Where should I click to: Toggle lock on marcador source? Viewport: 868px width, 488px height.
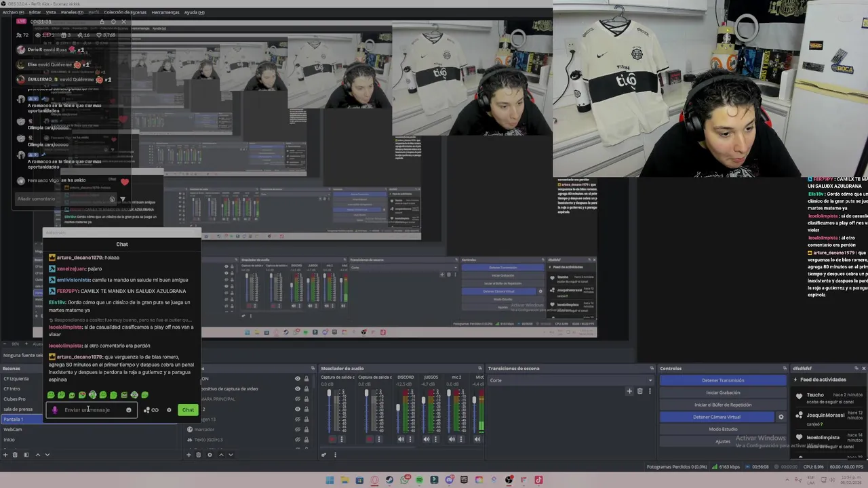(307, 430)
